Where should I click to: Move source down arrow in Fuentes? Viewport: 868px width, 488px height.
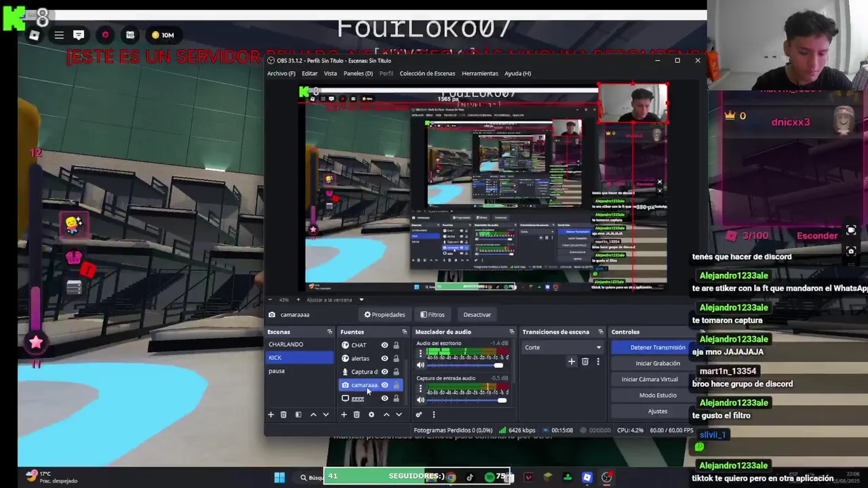click(399, 415)
